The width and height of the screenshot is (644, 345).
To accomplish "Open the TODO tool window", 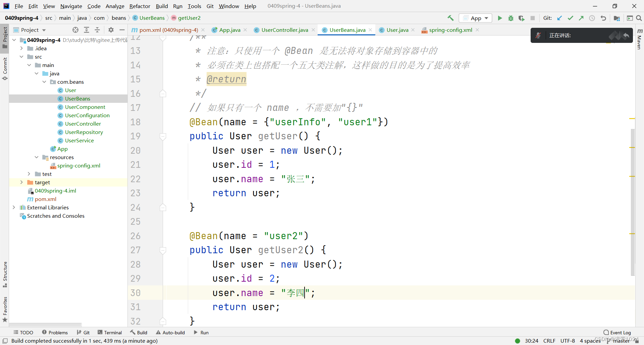I will 23,332.
